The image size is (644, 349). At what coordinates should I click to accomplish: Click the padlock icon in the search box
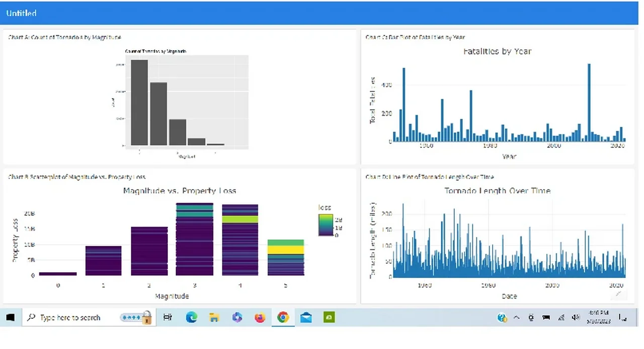(x=146, y=317)
